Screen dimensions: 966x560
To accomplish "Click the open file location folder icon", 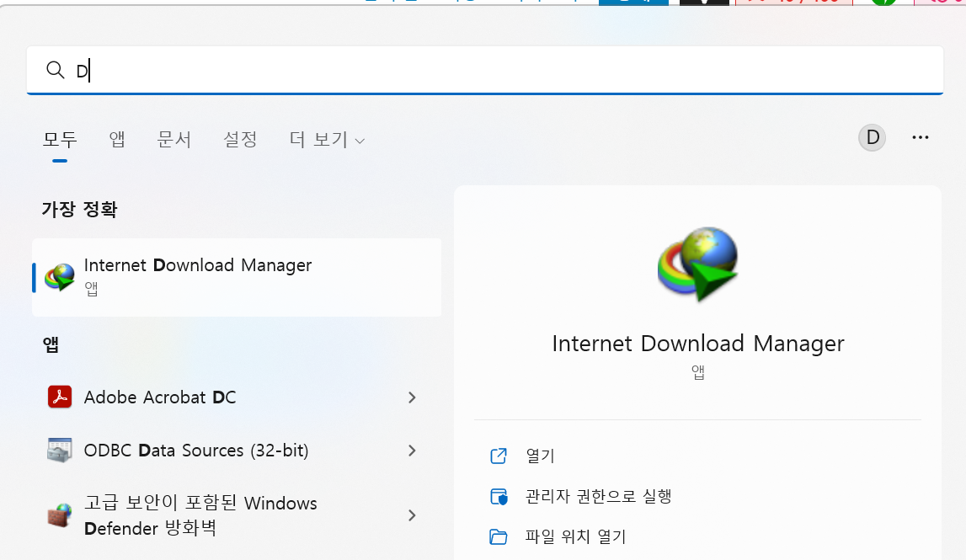I will pos(499,537).
